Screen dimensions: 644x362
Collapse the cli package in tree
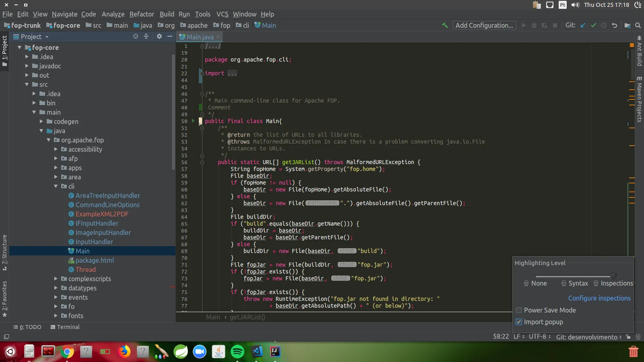coord(56,186)
